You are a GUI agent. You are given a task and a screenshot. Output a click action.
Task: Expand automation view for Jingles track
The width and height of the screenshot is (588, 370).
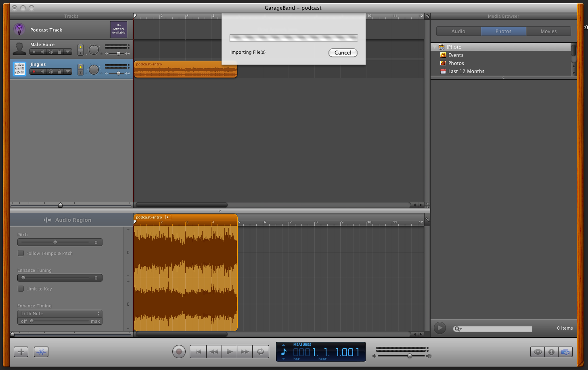pyautogui.click(x=68, y=71)
